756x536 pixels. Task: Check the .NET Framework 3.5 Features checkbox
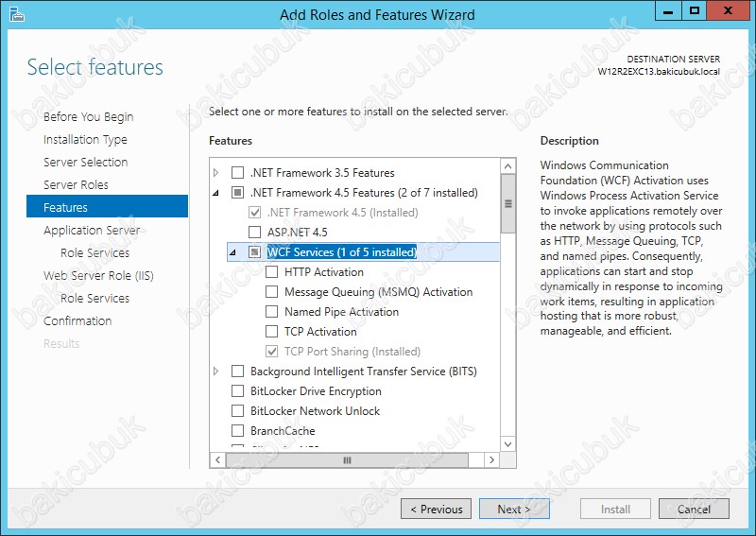tap(238, 172)
